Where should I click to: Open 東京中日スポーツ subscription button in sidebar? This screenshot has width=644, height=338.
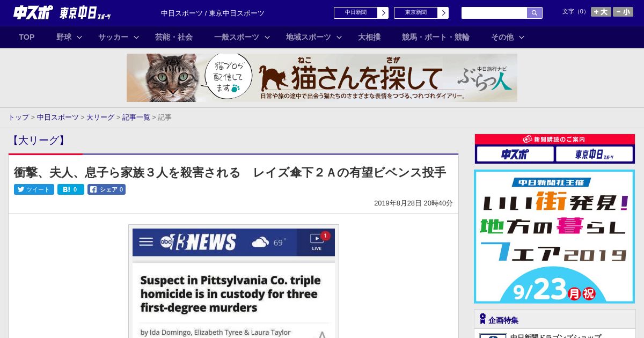tap(594, 155)
